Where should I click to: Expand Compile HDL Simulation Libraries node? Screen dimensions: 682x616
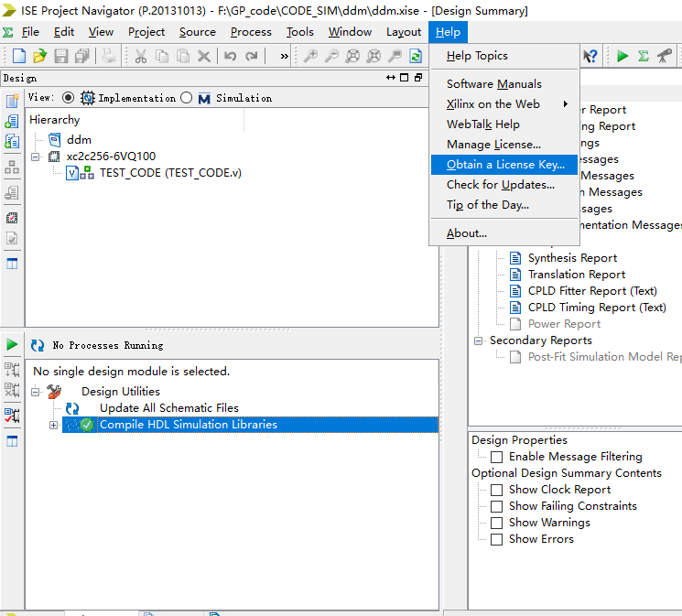click(x=53, y=425)
